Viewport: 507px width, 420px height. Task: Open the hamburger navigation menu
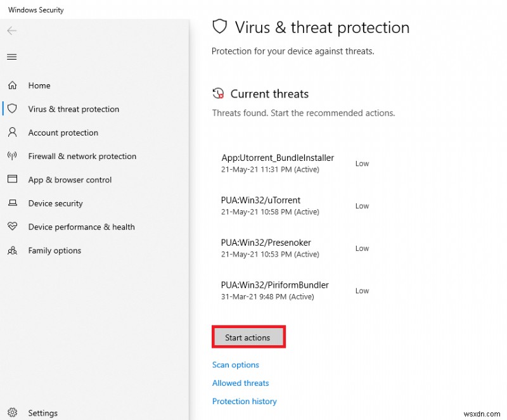(11, 56)
